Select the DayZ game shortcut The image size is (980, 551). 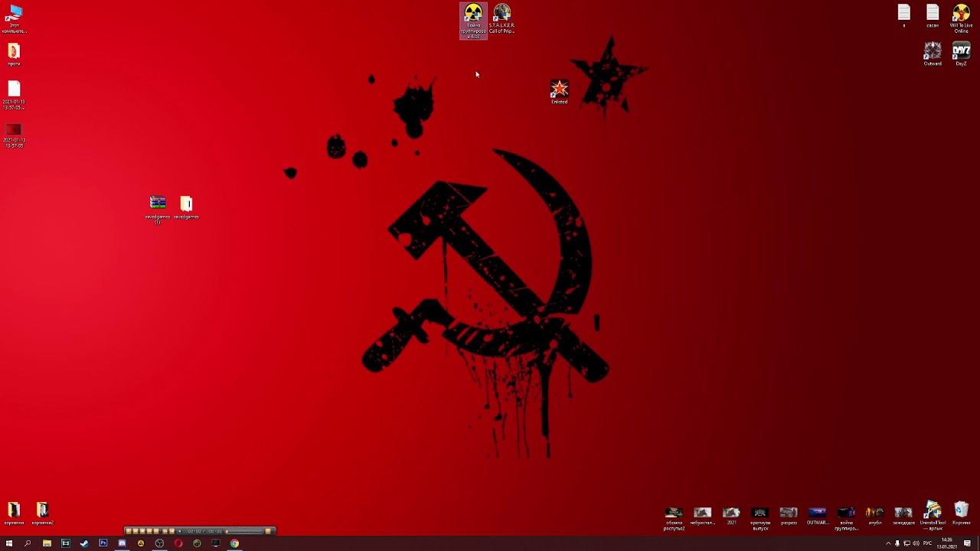[961, 54]
